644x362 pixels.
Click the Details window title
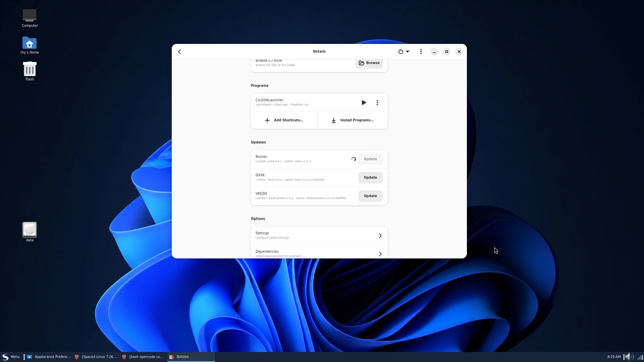tap(319, 51)
